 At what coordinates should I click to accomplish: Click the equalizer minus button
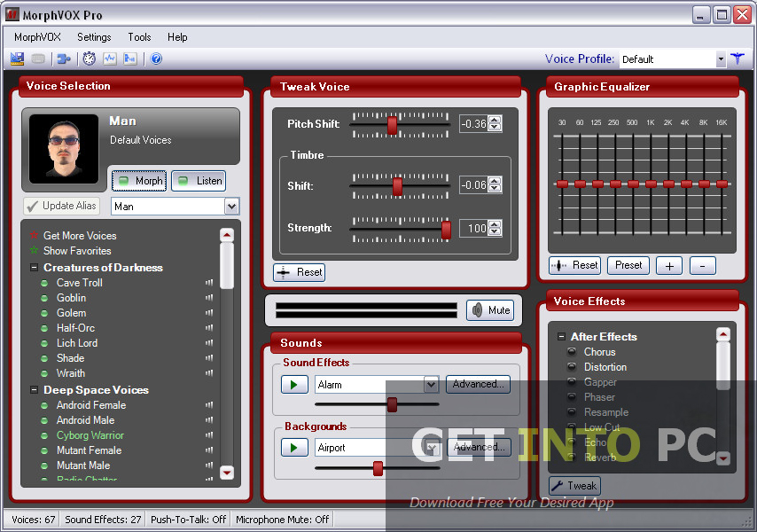coord(702,265)
